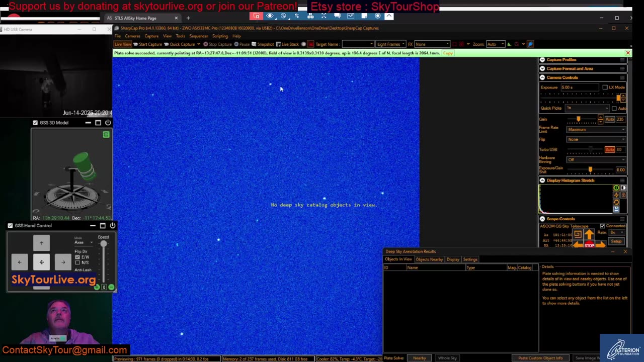Click the GSS Hand Control power icon

pos(112,226)
